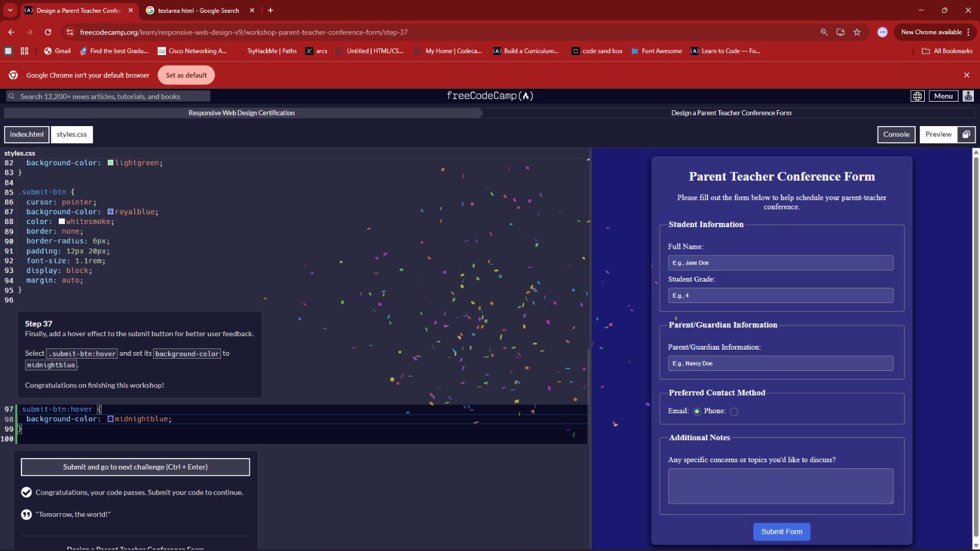Screen dimensions: 980x551
Task: Click the preview pop-out window icon
Action: pos(966,135)
